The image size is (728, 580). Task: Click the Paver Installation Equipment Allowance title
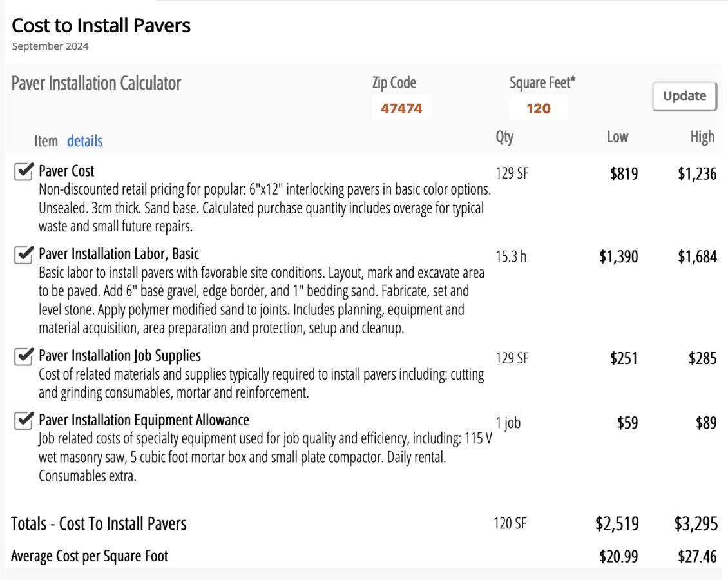tap(144, 420)
